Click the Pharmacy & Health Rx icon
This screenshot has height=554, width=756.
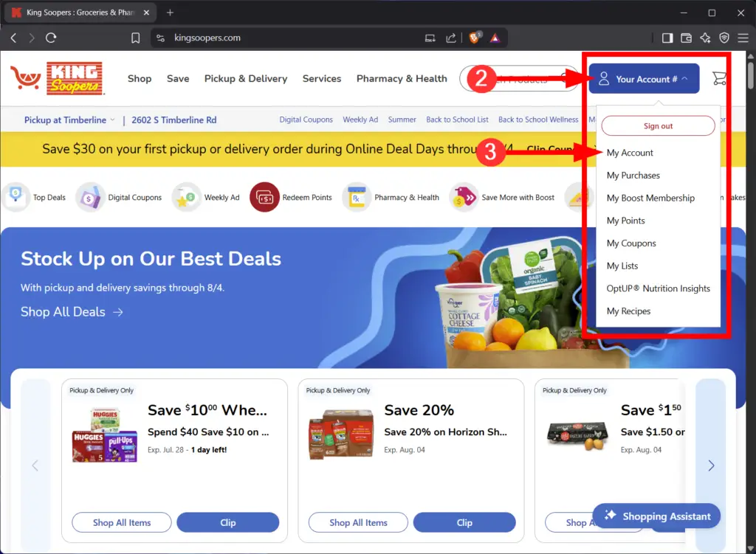357,197
